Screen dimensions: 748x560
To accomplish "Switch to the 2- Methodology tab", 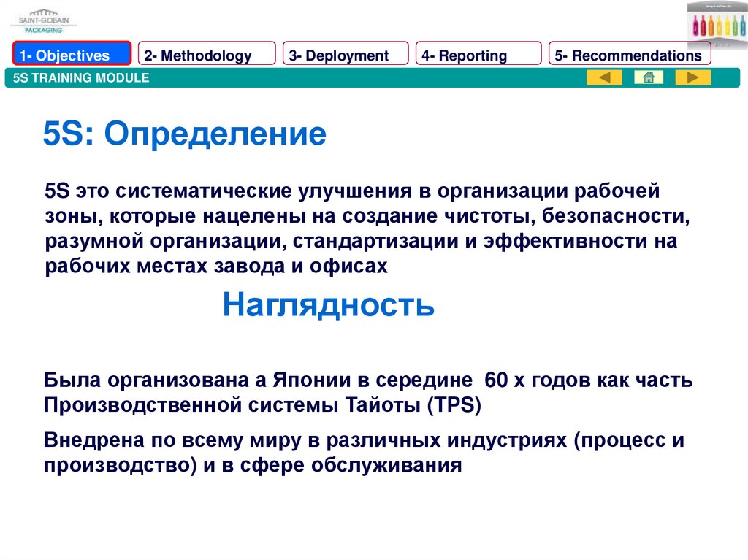I will click(x=207, y=55).
